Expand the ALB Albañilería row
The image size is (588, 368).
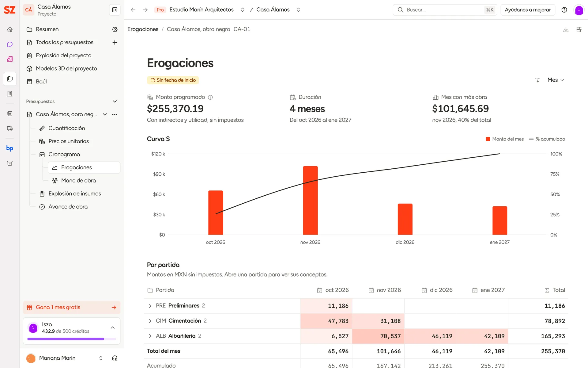point(150,336)
